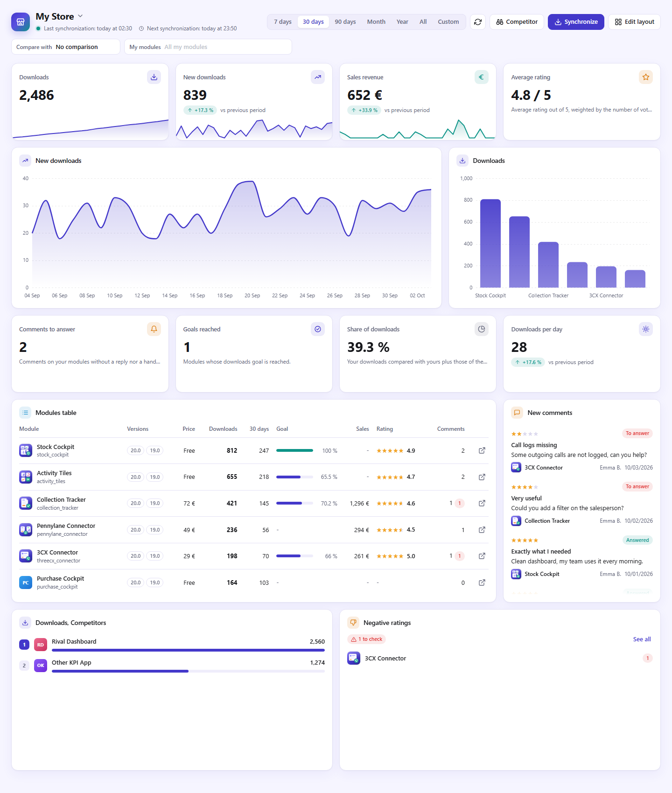Image resolution: width=672 pixels, height=793 pixels.
Task: Switch to the Month period
Action: (376, 22)
